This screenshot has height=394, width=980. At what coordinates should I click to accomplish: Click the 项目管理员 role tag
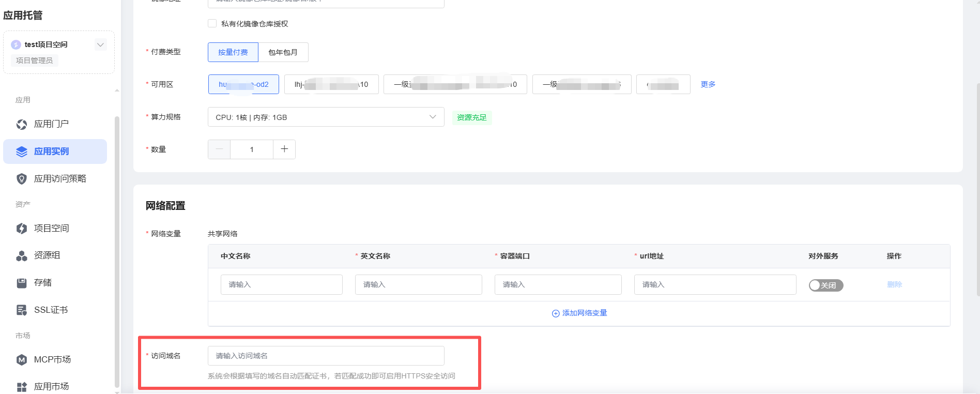pyautogui.click(x=34, y=60)
